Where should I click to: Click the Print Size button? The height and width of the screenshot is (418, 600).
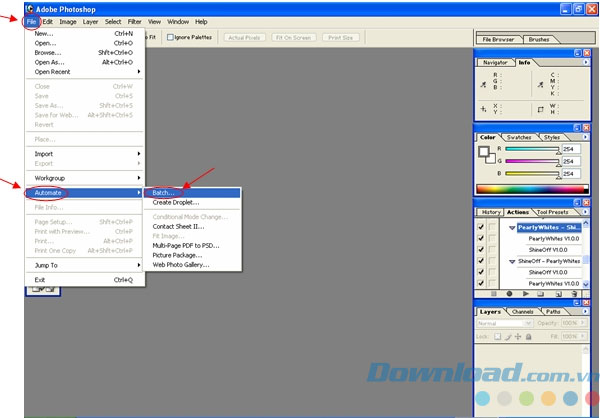(341, 38)
